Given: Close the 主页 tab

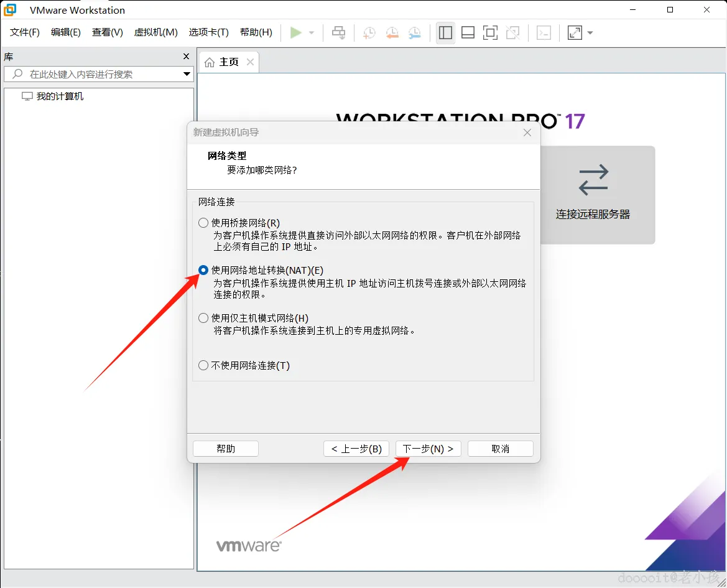Looking at the screenshot, I should (x=251, y=62).
